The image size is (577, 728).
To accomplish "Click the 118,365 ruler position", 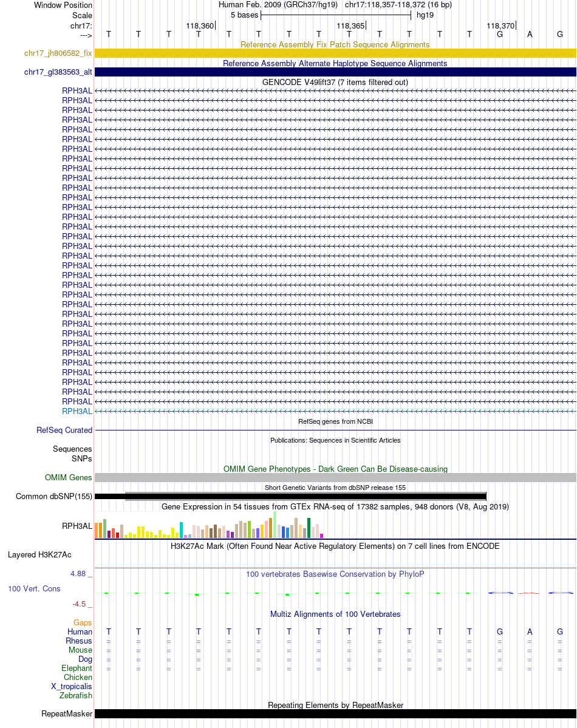I will pos(350,26).
